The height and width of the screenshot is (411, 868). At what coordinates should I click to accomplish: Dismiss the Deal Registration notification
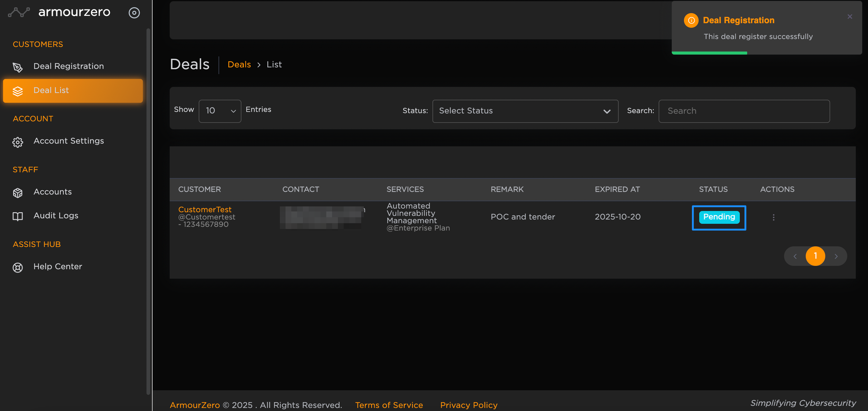pos(849,16)
